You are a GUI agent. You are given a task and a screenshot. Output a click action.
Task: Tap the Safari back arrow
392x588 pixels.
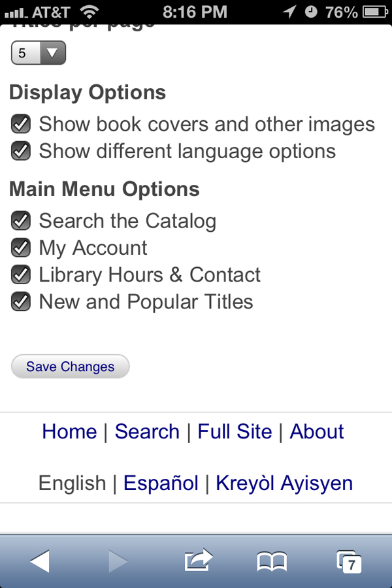(40, 561)
